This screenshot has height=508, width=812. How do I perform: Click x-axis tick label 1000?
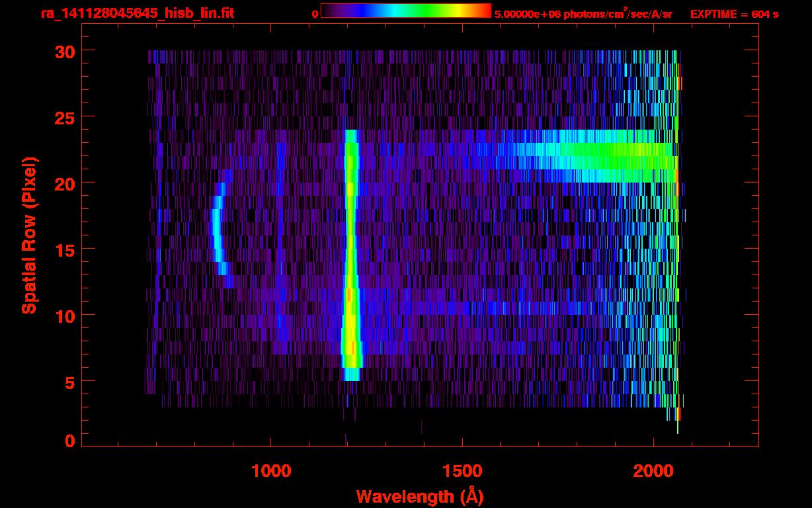(272, 472)
